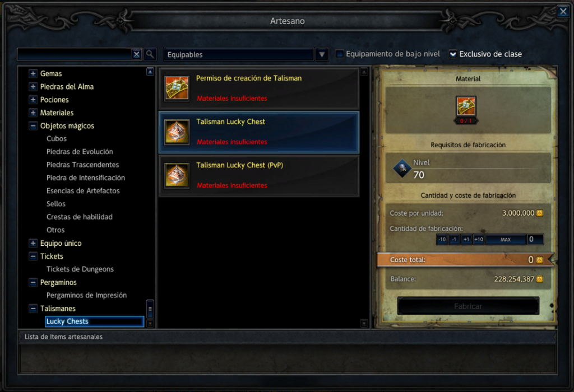Select Piedras de Evolución in the tree
Image resolution: width=574 pixels, height=392 pixels.
click(80, 152)
